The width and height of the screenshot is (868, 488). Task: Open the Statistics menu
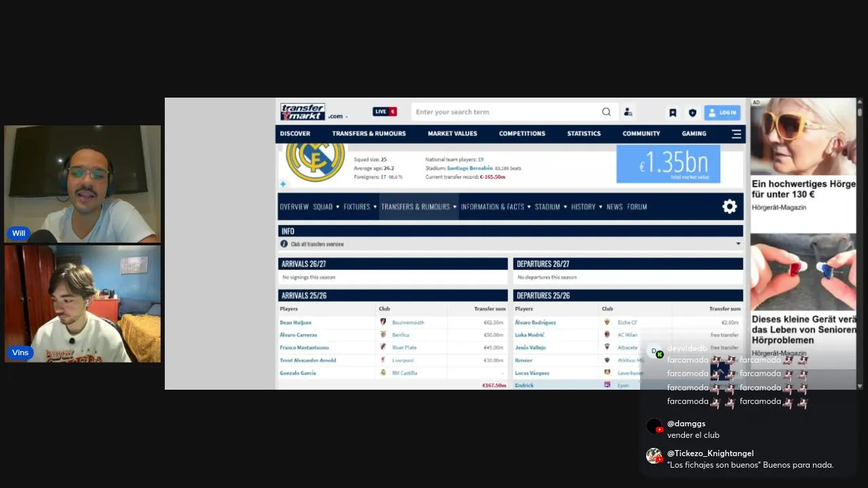(x=584, y=134)
